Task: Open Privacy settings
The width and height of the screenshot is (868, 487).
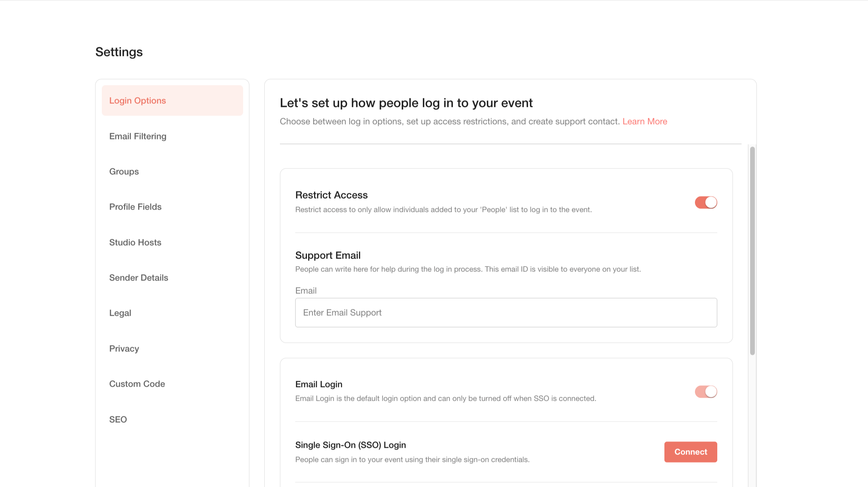Action: click(124, 348)
